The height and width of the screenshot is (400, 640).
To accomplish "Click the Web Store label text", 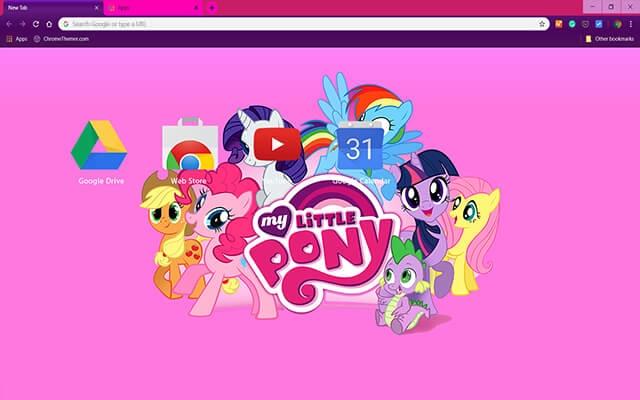I will [x=188, y=180].
